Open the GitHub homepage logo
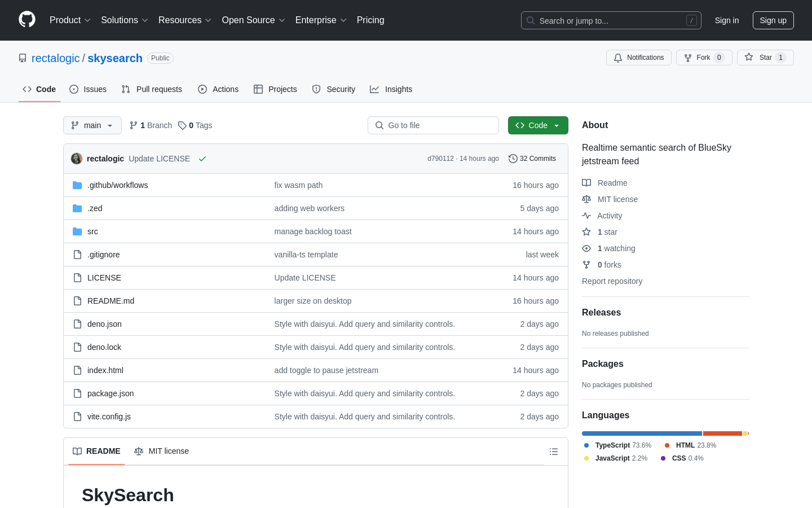This screenshot has height=508, width=812. [x=27, y=20]
